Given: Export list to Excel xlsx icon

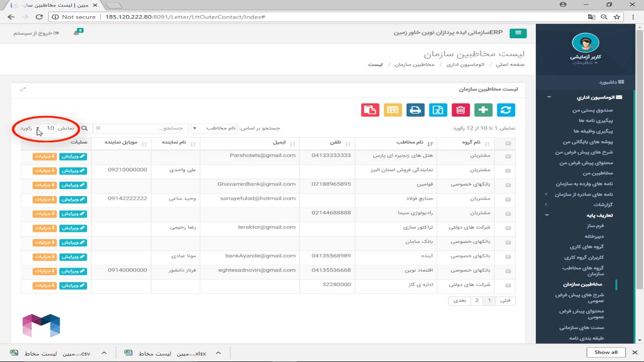Looking at the screenshot, I should (x=438, y=110).
